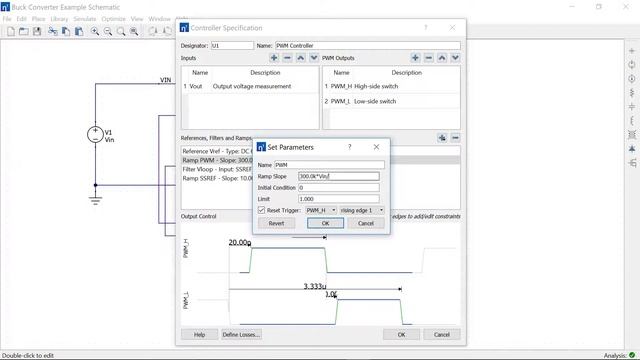Click OK in Controller Specification dialog
Viewport: 640px width, 360px height.
[401, 335]
